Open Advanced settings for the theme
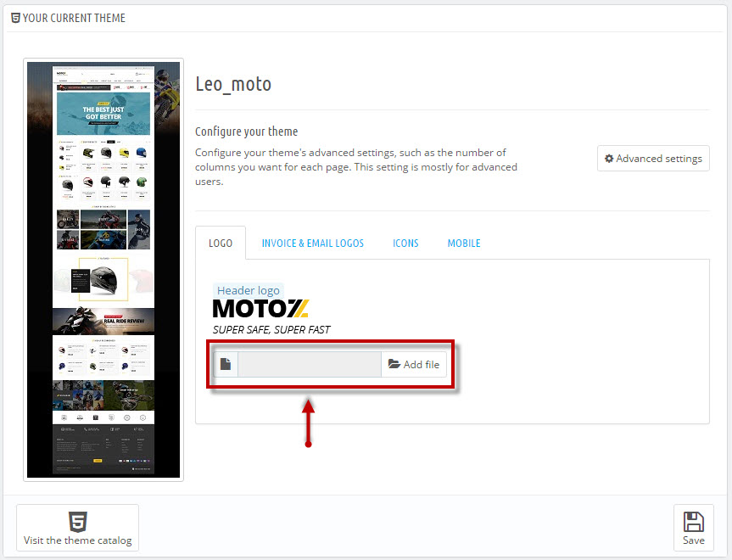 coord(653,159)
